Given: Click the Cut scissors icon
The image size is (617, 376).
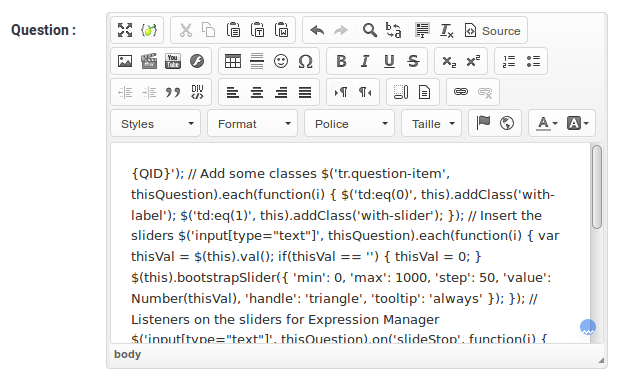Looking at the screenshot, I should point(185,30).
